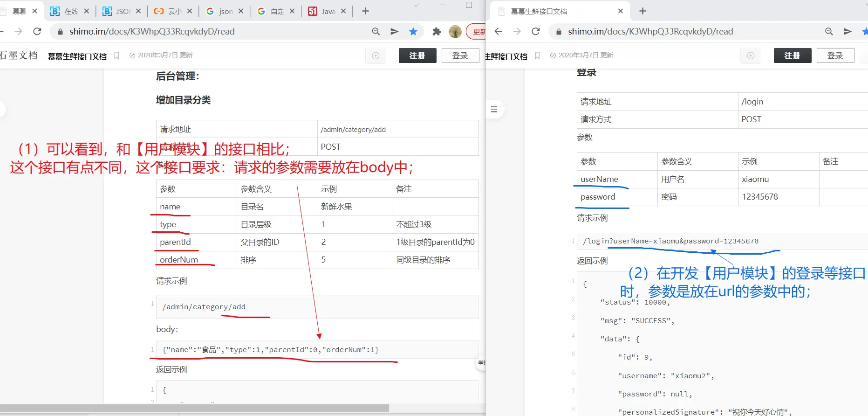Screen dimensions: 868x416
Task: Start presentation mode in left document header
Action: coord(376,55)
